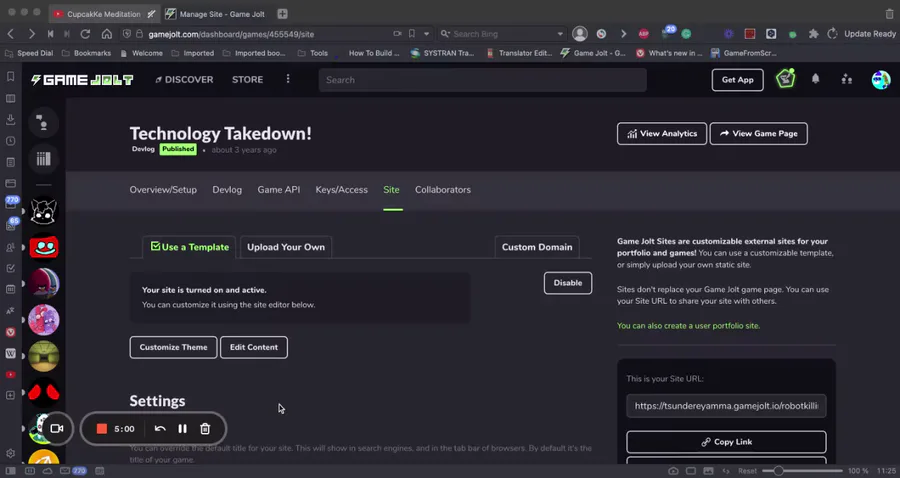Screen dimensions: 900x478
Task: Open the history clock panel icon
Action: pos(10,141)
